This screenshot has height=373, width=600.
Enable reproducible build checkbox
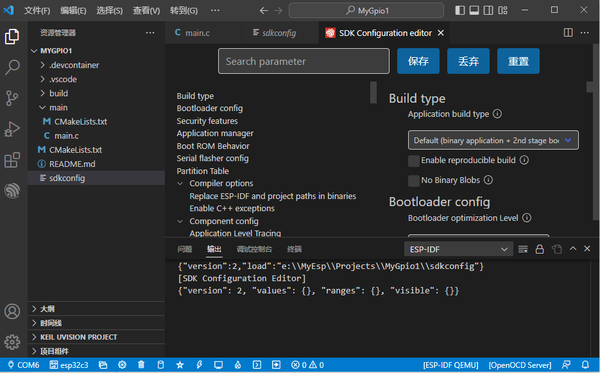click(414, 161)
